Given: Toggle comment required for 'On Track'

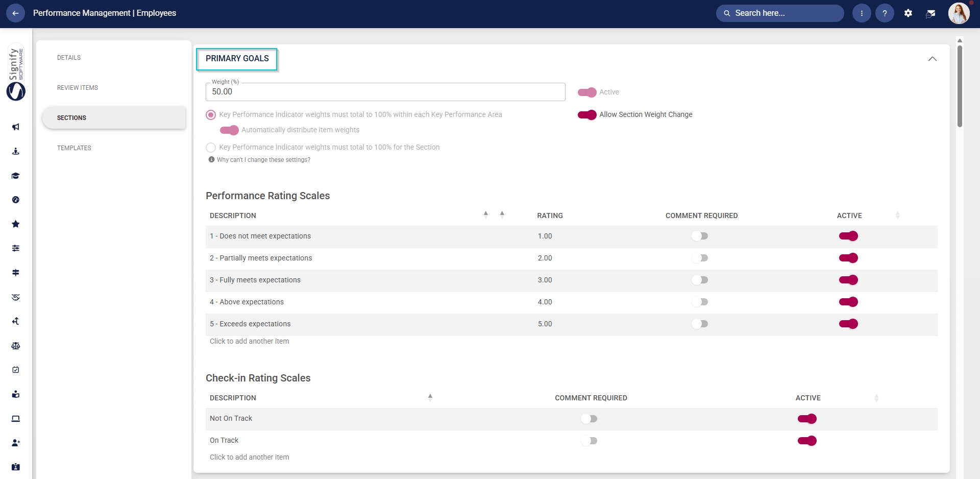Looking at the screenshot, I should [x=589, y=441].
